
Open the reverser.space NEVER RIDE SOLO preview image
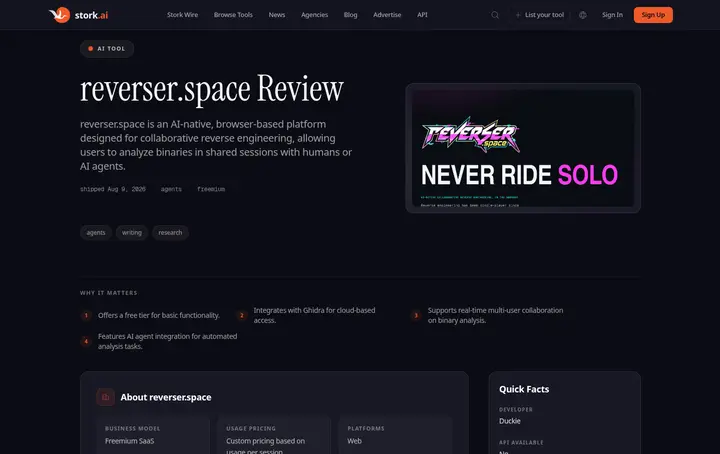[x=523, y=148]
